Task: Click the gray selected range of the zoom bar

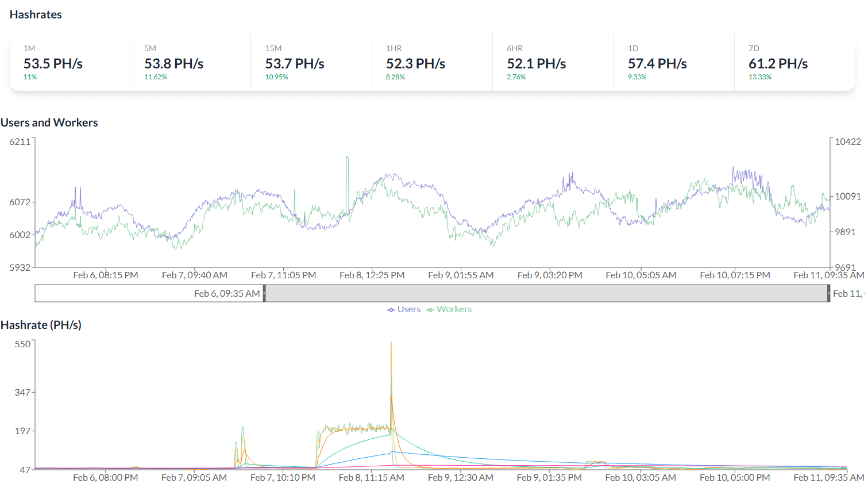Action: coord(546,293)
